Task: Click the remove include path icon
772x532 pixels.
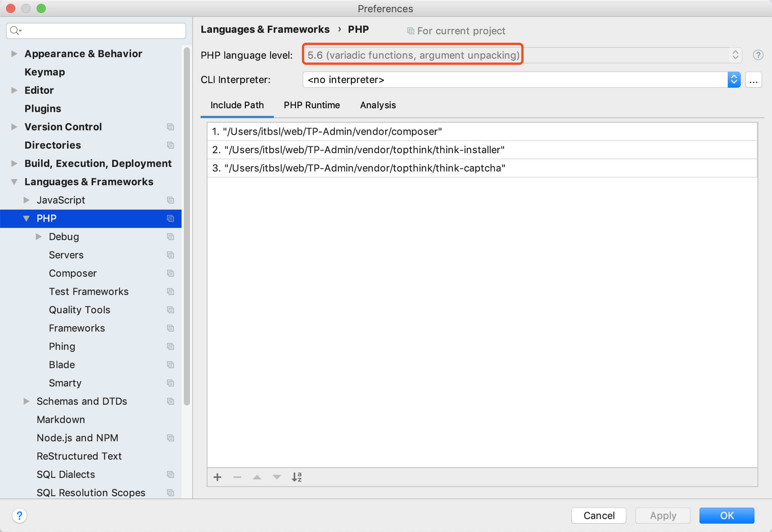Action: 237,477
